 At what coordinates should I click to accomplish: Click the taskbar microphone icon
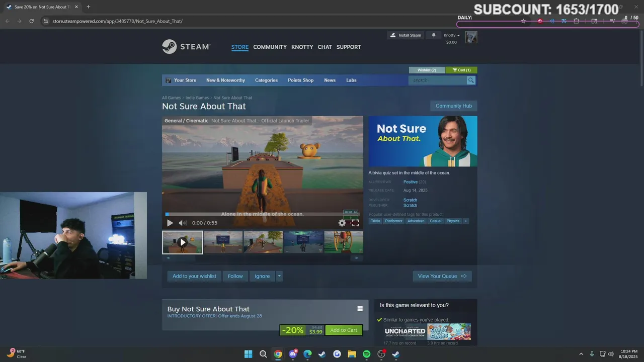592,354
